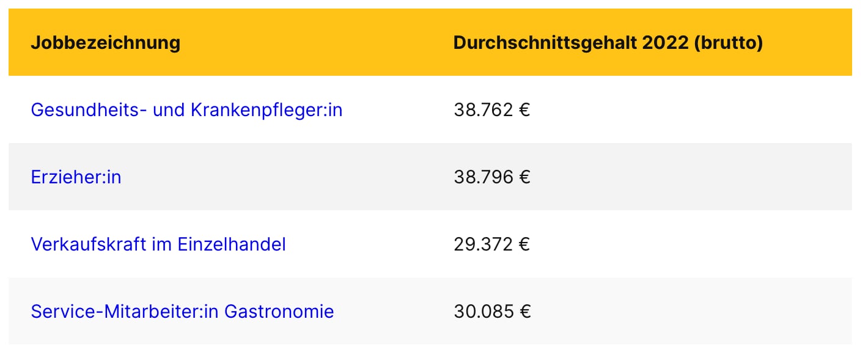
Task: Open the Erzieher:in job link
Action: pyautogui.click(x=76, y=177)
